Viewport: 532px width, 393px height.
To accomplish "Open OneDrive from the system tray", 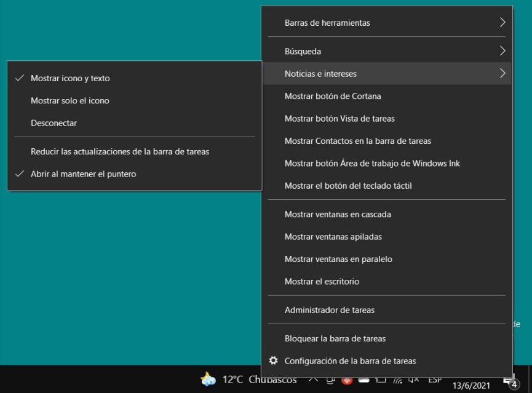I will (x=363, y=379).
